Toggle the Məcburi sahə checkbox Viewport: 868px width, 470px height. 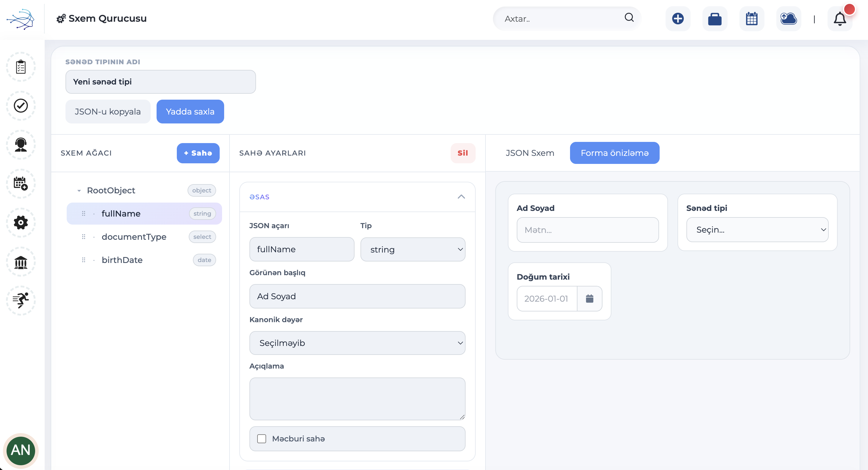pos(261,439)
